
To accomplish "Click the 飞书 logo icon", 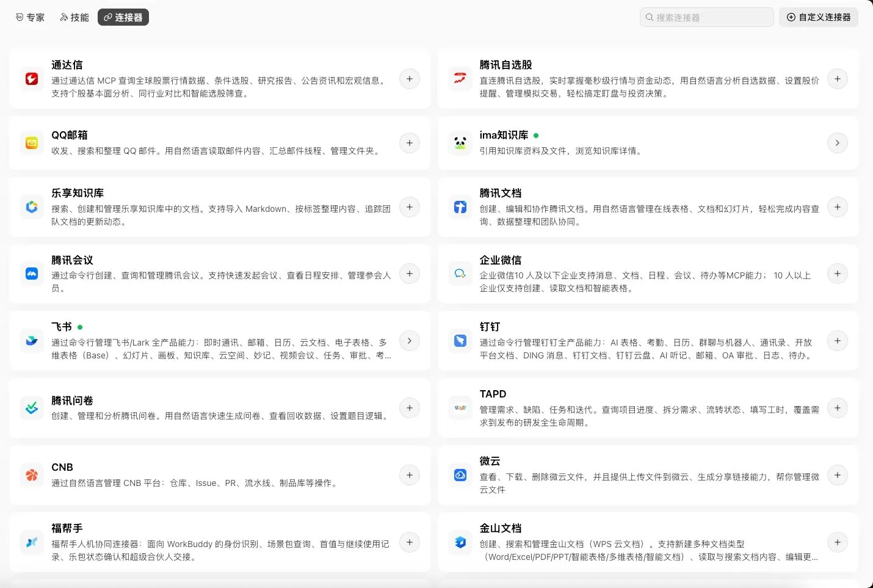I will point(32,341).
